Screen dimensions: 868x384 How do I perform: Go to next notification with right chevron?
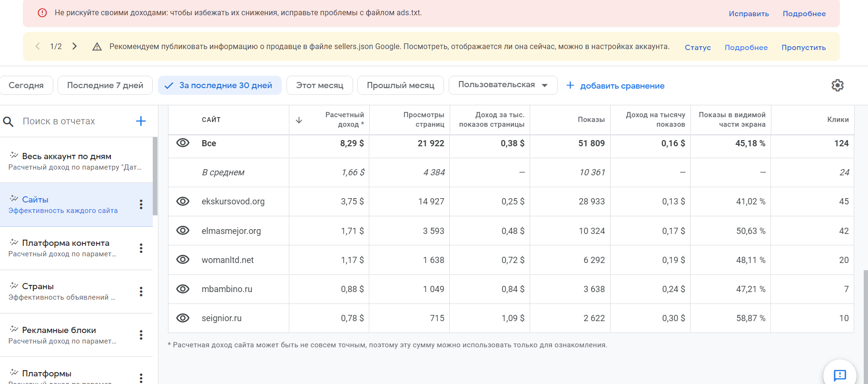pyautogui.click(x=75, y=46)
